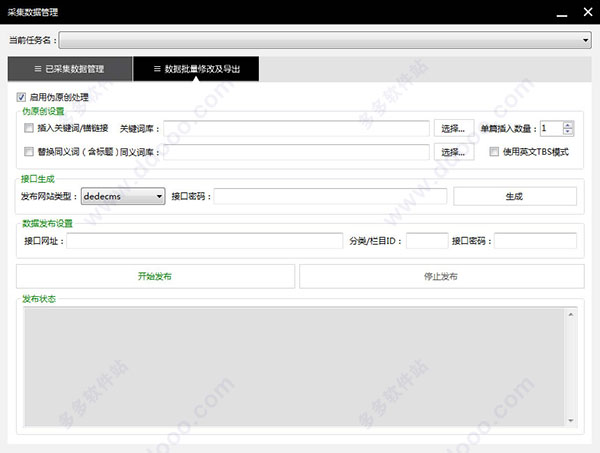Open the 当前任务名 dropdown list

(x=585, y=40)
